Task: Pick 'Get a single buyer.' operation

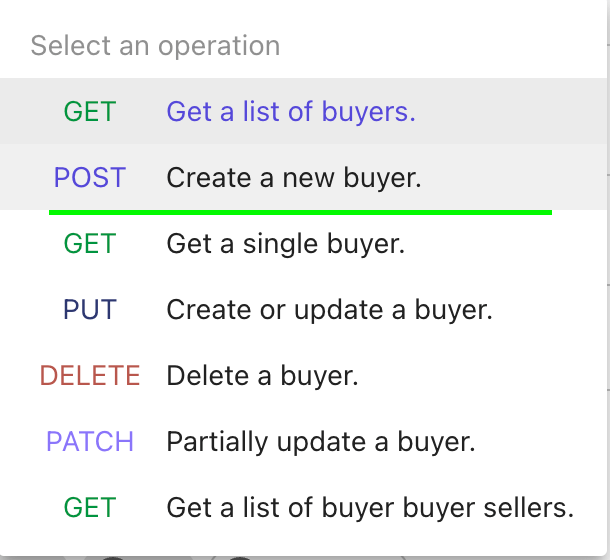Action: (x=285, y=244)
